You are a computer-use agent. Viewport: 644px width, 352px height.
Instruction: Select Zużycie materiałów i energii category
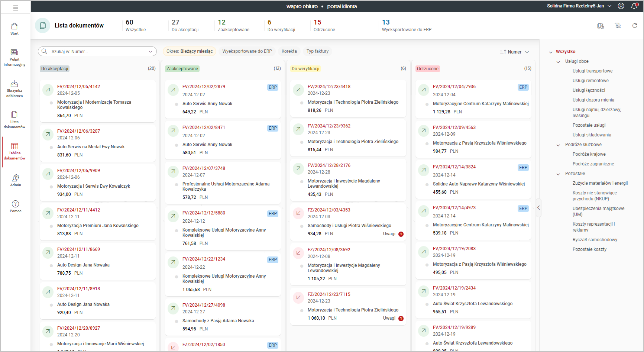coord(600,183)
